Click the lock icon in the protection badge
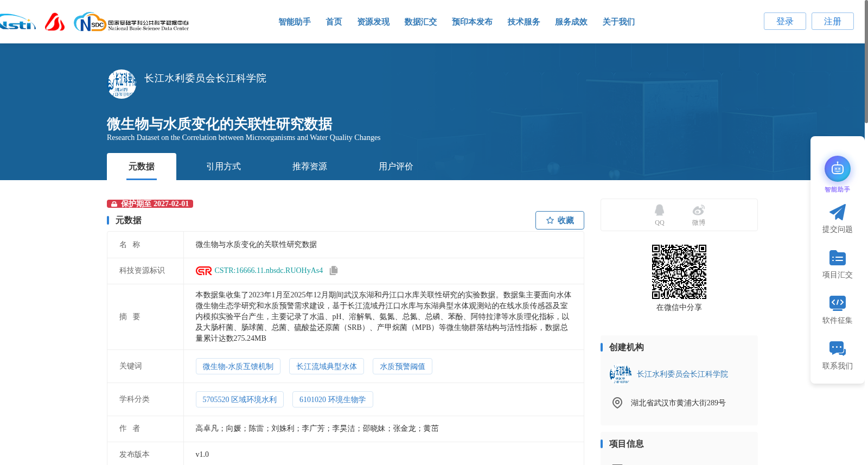This screenshot has width=868, height=465. 114,204
